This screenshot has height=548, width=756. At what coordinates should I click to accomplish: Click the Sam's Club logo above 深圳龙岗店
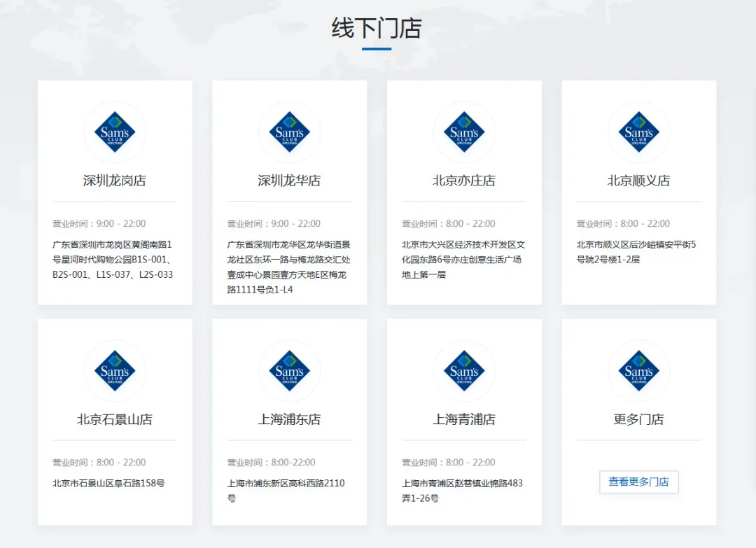pyautogui.click(x=115, y=132)
